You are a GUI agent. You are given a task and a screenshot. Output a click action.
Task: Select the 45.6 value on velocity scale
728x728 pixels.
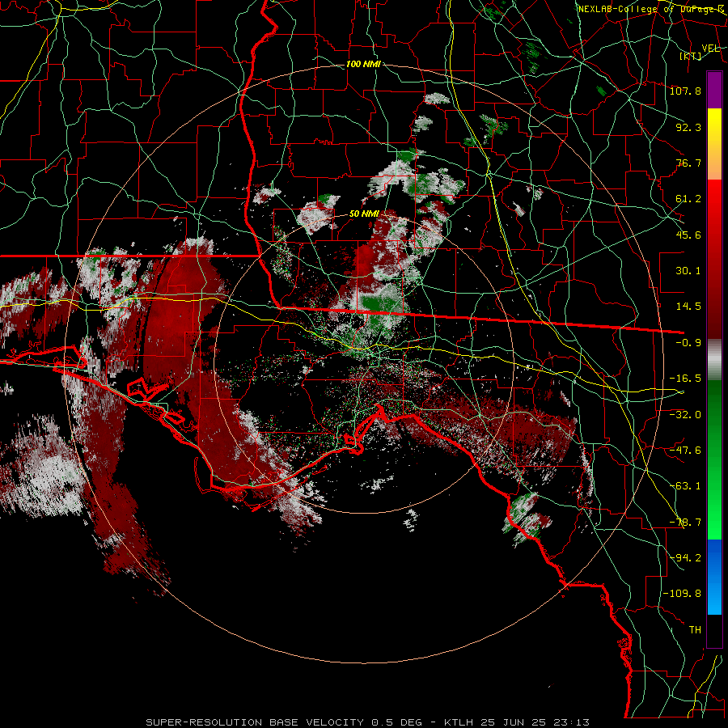tap(688, 235)
